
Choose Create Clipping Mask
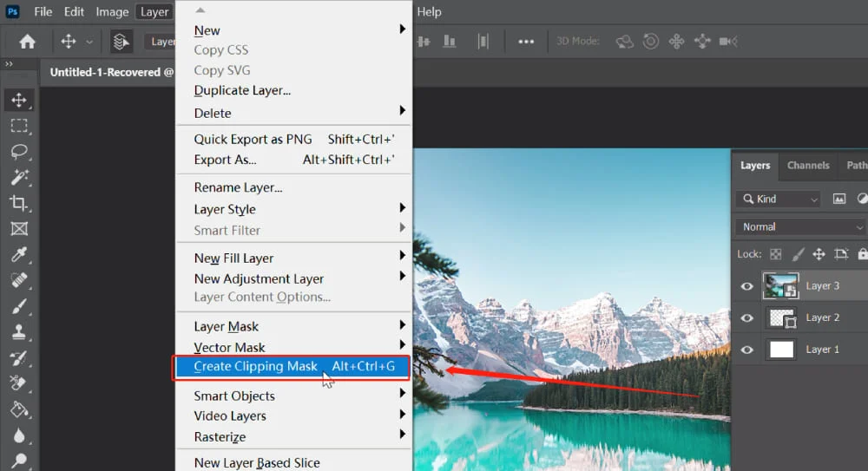[x=293, y=366]
